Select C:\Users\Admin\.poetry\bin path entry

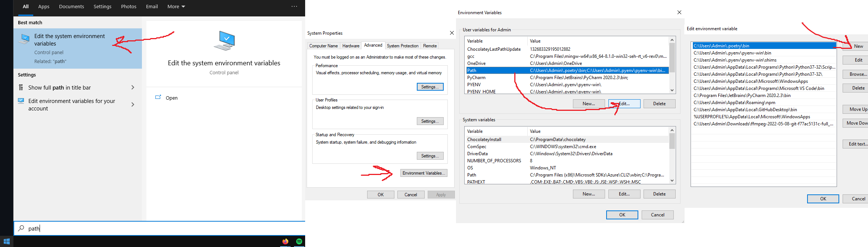pos(764,46)
